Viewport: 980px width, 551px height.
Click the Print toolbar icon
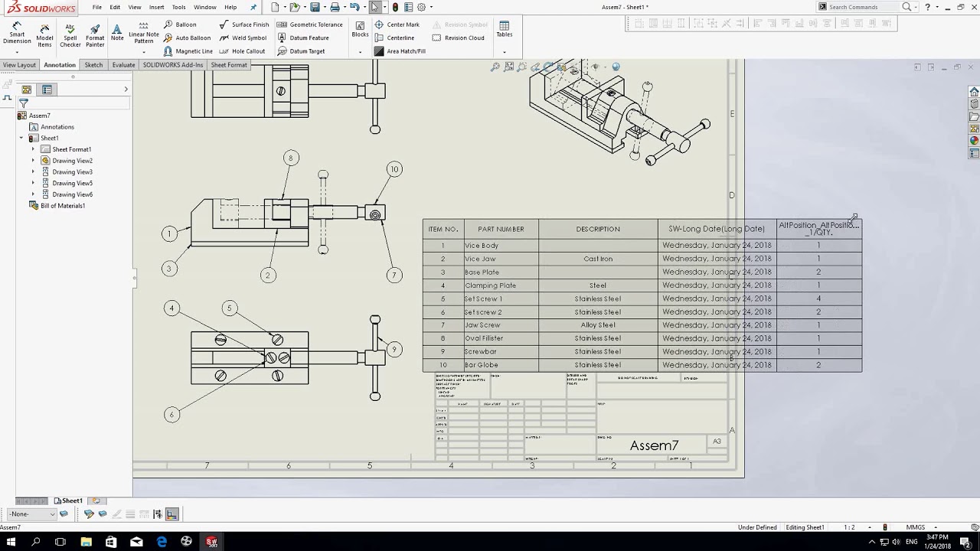[335, 7]
